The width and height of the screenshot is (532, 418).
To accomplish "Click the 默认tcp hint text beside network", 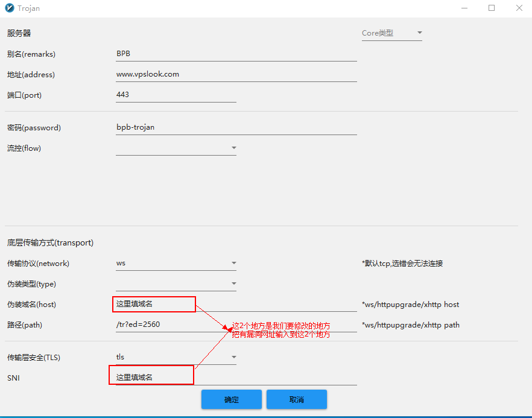I will coord(402,264).
